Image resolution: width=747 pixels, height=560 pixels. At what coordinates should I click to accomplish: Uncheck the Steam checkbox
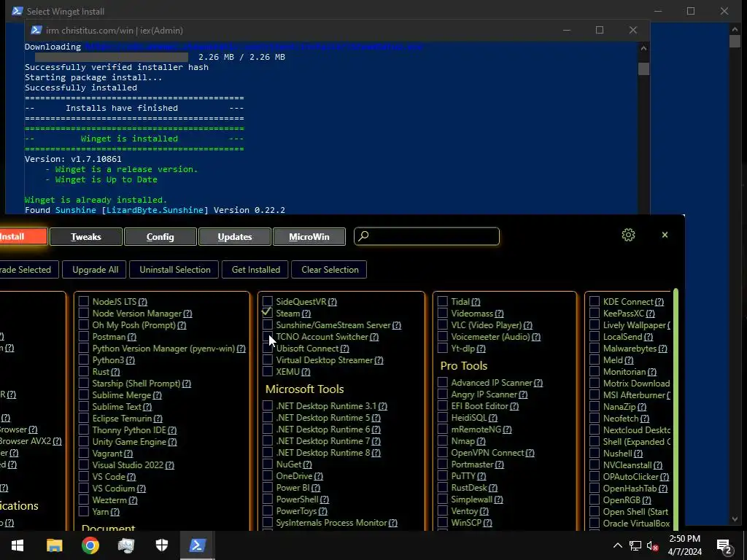pos(267,313)
